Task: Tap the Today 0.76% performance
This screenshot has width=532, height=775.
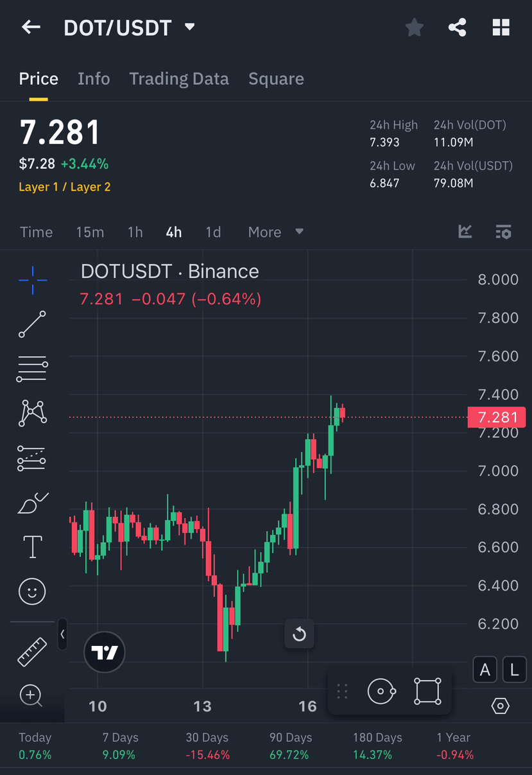Action: pos(35,746)
